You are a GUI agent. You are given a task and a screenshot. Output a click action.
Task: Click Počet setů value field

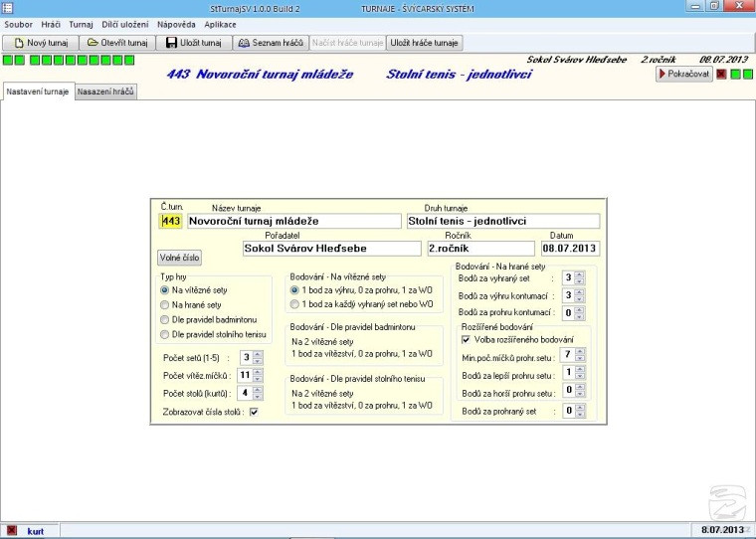[x=247, y=358]
